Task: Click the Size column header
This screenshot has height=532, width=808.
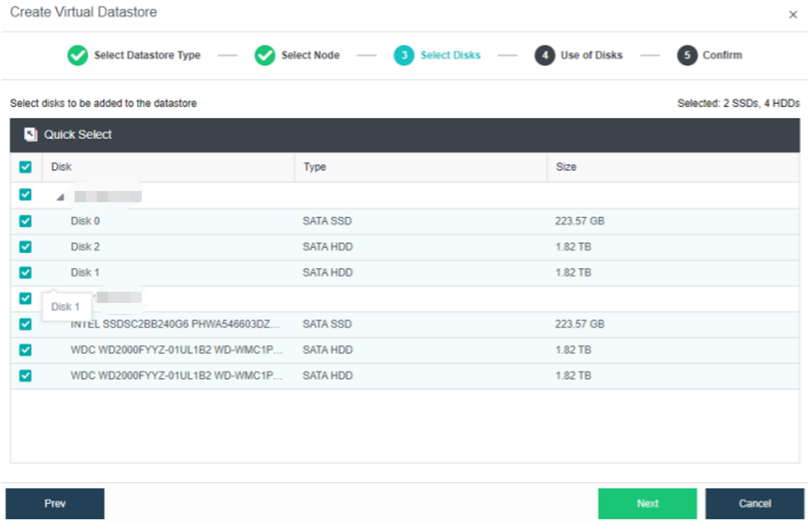Action: [x=566, y=167]
